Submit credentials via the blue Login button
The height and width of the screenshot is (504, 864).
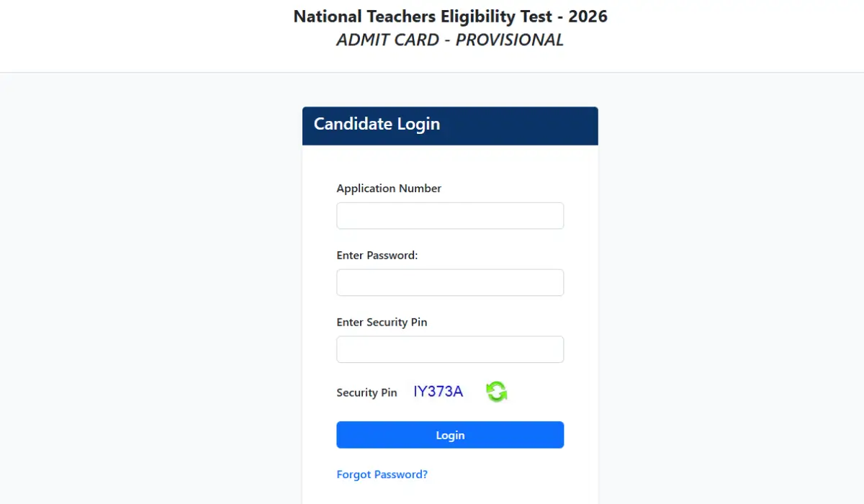coord(450,435)
